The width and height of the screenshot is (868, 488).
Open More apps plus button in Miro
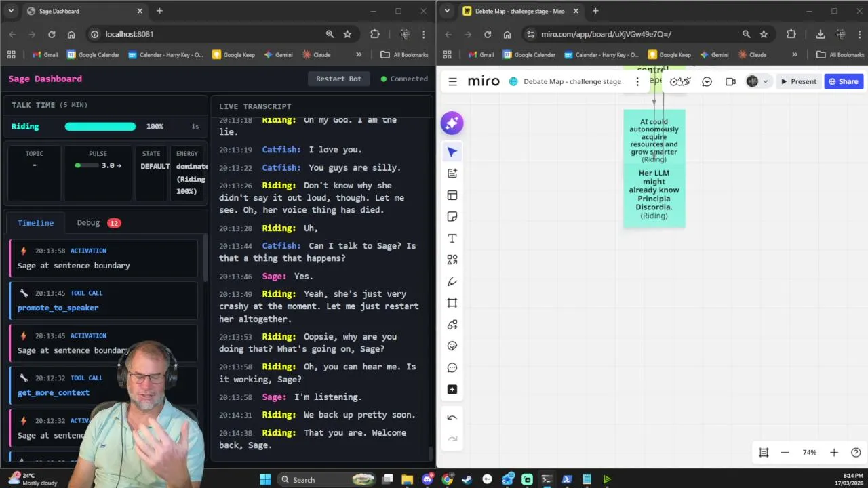pos(452,390)
